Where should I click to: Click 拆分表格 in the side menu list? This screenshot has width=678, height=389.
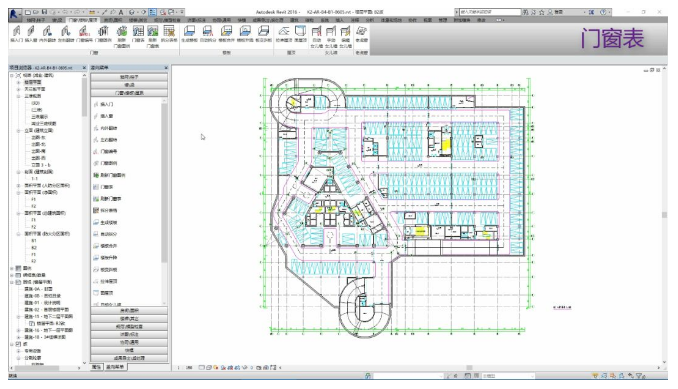pyautogui.click(x=105, y=210)
